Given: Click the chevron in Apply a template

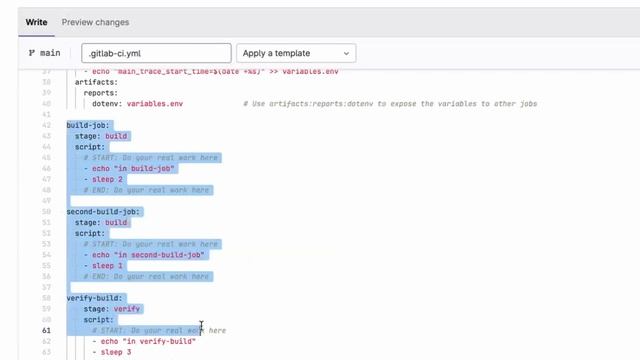Looking at the screenshot, I should click(x=346, y=53).
